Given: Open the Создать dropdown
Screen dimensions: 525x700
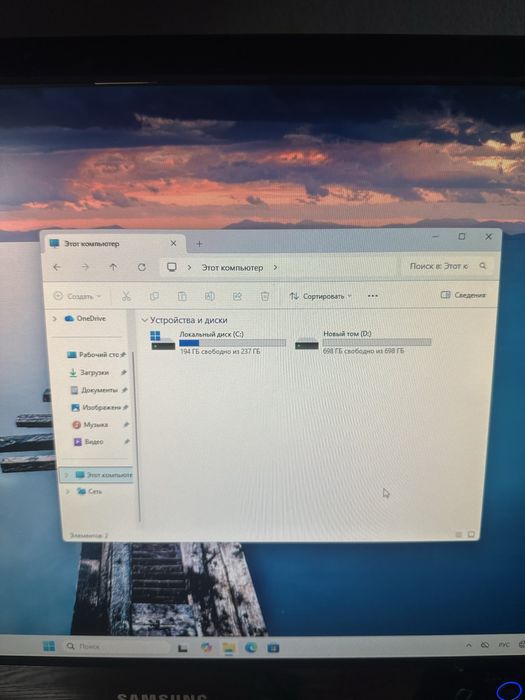Looking at the screenshot, I should 77,296.
